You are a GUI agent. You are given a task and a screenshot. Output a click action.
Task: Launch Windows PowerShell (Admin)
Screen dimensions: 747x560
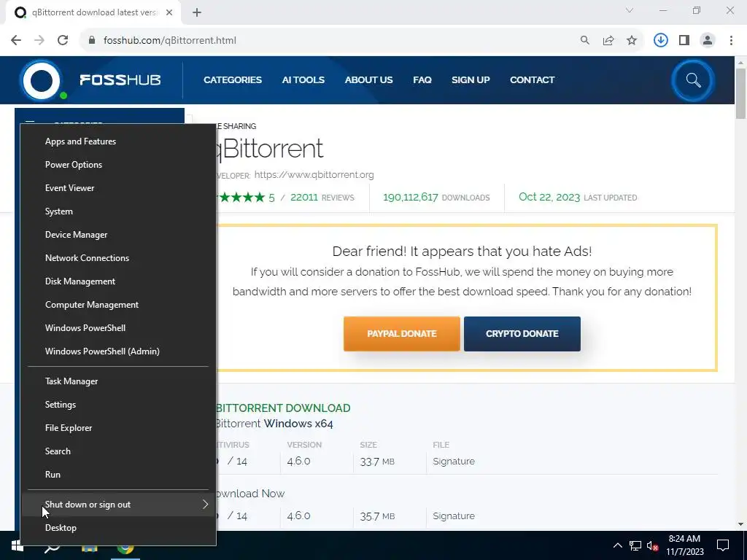pos(118,351)
